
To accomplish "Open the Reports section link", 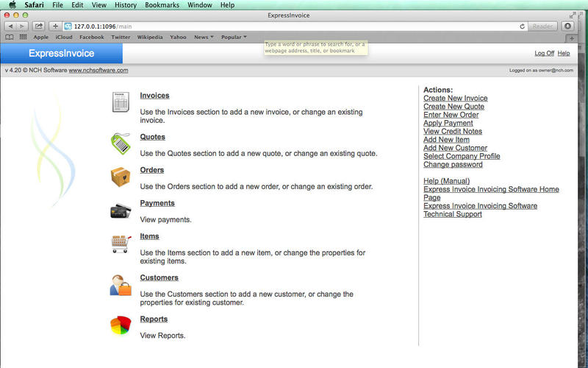I will 154,319.
